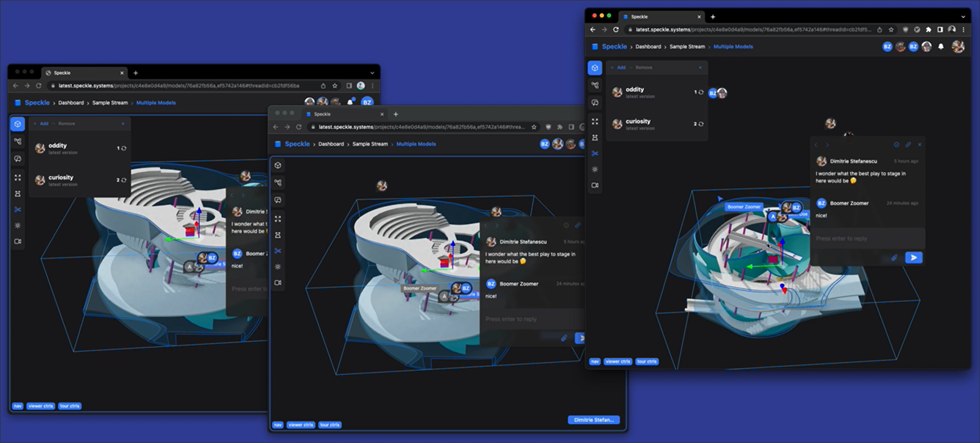Click notification bell in right window header
Screen dimensions: 980x443
click(941, 47)
